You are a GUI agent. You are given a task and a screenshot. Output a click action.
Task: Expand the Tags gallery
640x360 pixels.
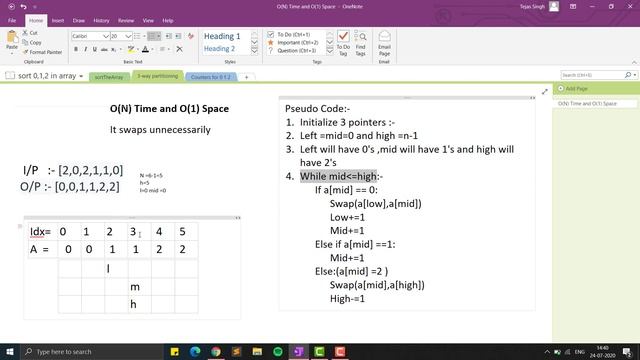point(330,51)
